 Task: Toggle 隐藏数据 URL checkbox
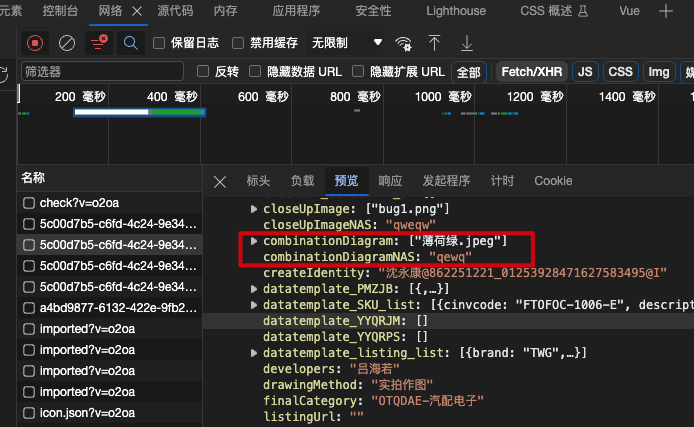pos(255,71)
